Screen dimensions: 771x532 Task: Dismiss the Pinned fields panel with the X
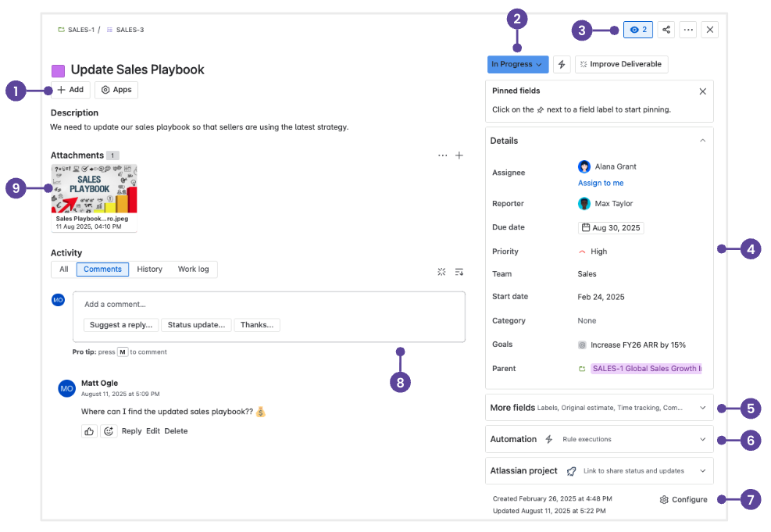click(x=701, y=90)
